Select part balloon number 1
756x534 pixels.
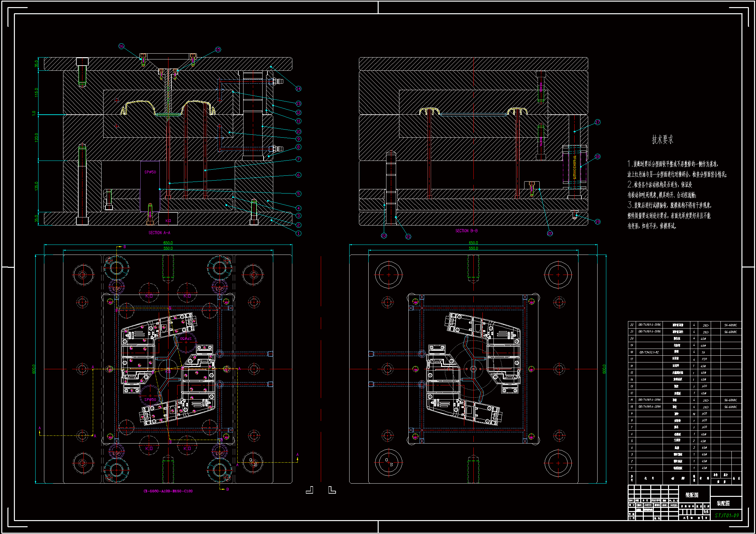298,234
